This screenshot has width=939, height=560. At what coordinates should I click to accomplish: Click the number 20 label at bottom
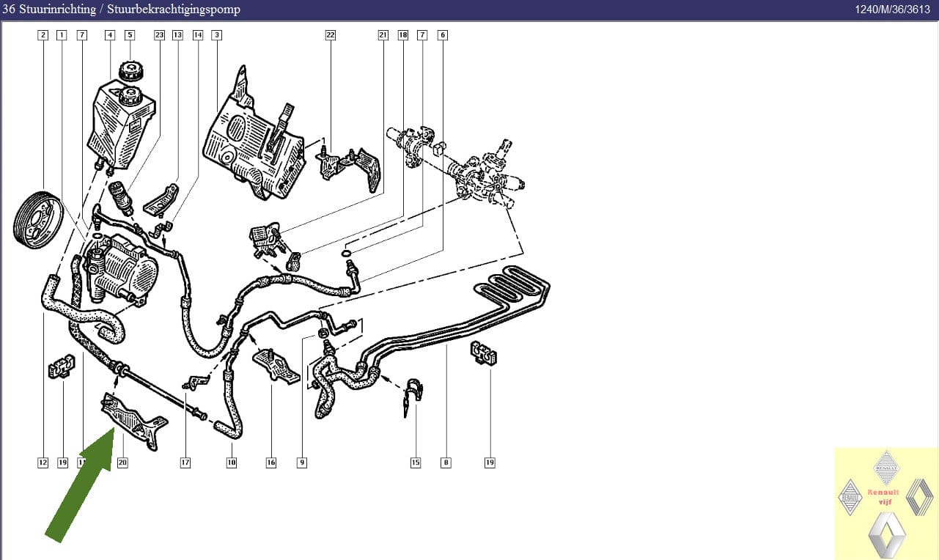tap(122, 463)
